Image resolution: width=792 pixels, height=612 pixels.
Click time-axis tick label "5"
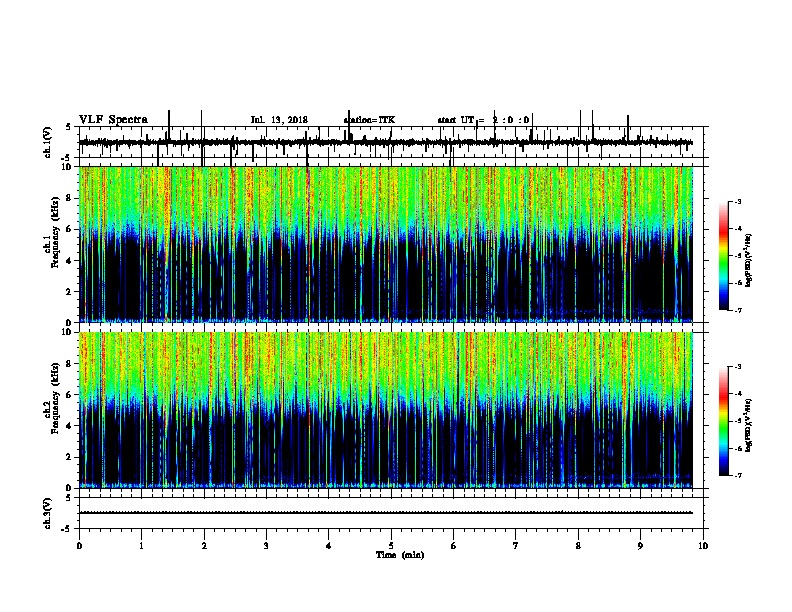391,546
